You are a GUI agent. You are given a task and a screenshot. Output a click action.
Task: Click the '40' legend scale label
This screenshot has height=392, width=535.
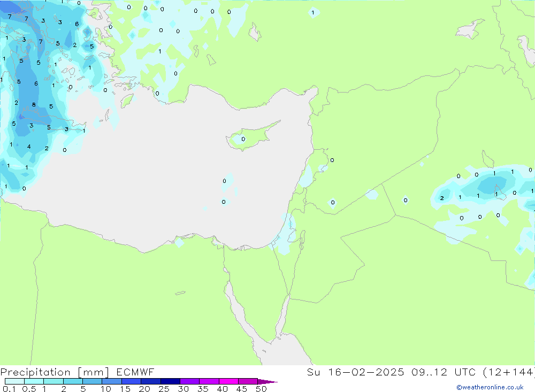[222, 389]
